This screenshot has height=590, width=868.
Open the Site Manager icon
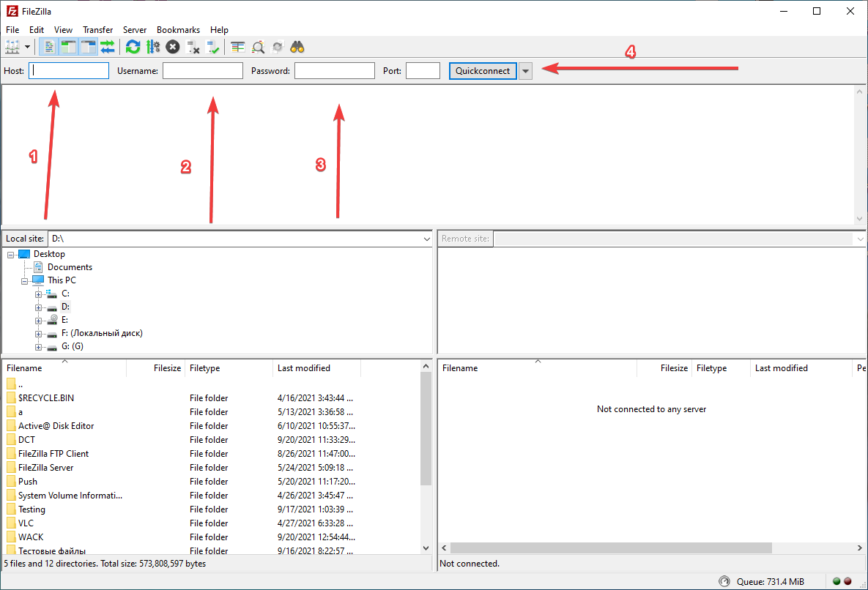click(12, 48)
